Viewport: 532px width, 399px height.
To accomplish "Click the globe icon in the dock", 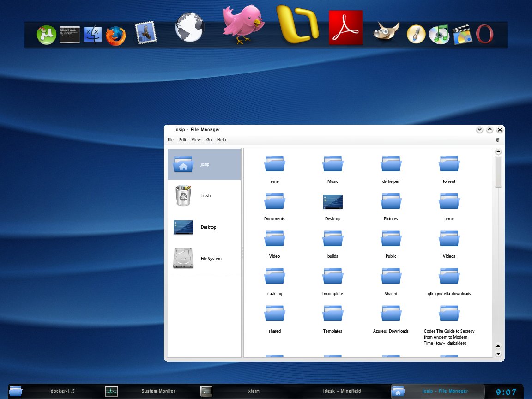I will 189,27.
